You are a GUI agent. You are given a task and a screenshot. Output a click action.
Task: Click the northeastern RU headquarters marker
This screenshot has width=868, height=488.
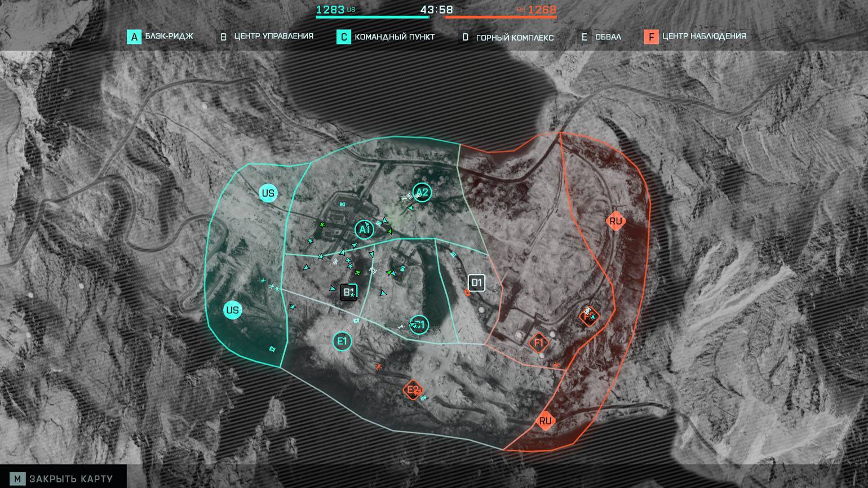(x=615, y=221)
